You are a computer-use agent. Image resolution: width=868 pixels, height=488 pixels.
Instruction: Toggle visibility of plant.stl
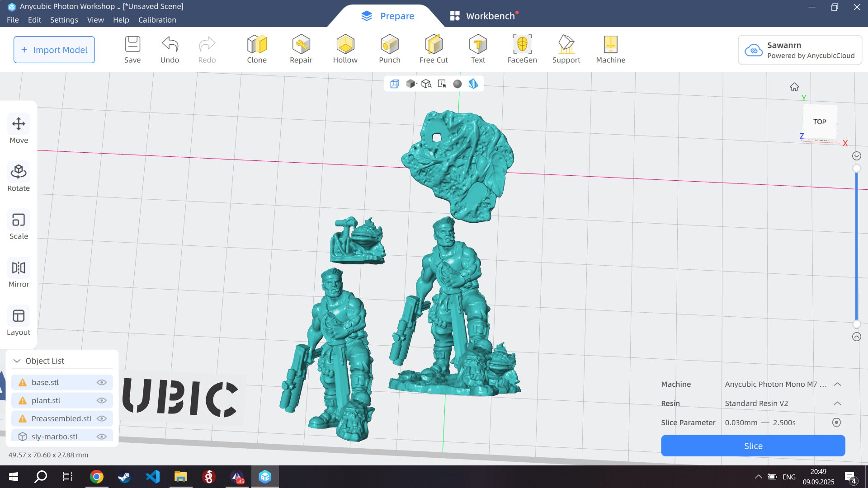[x=102, y=400]
